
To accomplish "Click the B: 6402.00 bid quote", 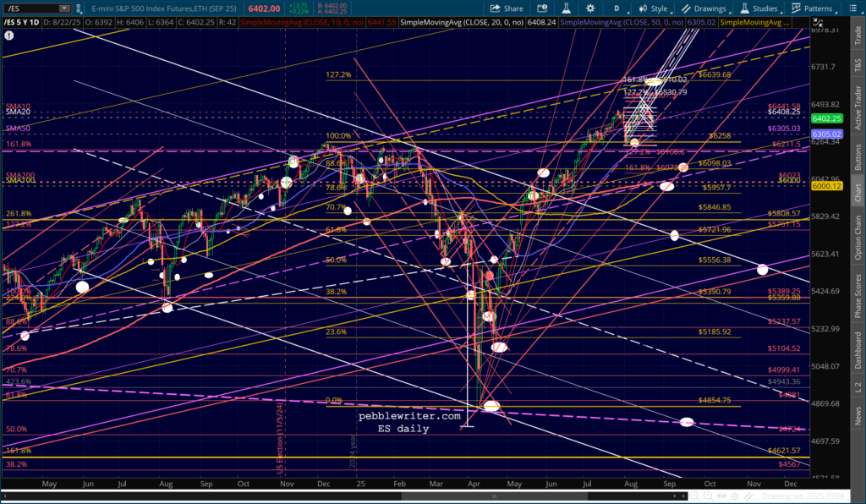I will (x=332, y=5).
